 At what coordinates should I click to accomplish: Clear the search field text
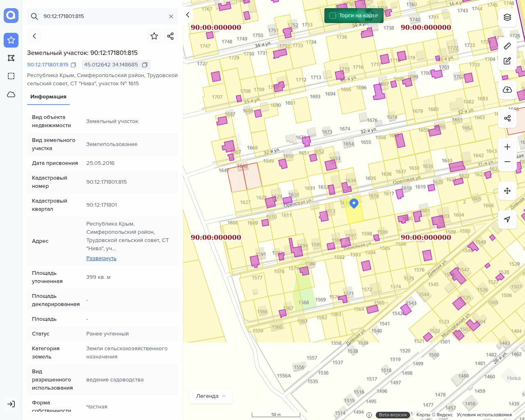(171, 16)
